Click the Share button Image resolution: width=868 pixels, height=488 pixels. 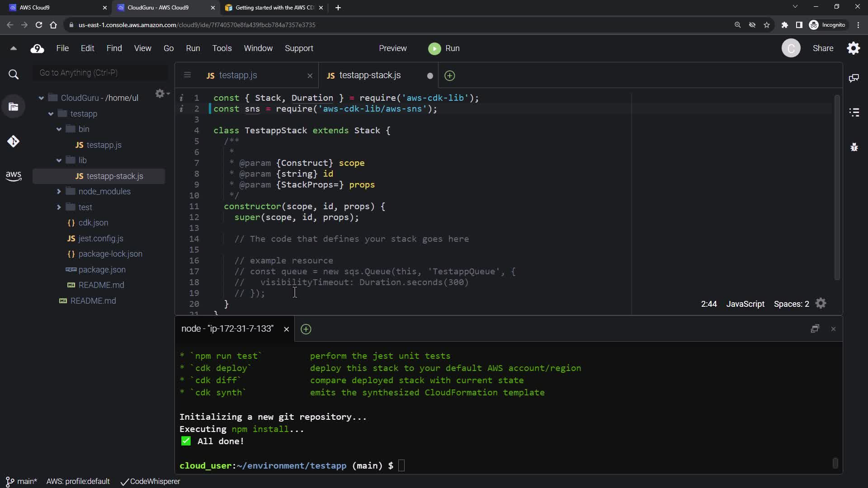click(x=823, y=48)
